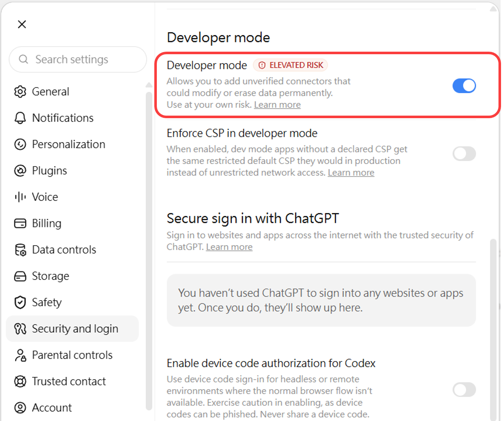Viewport: 504px width, 421px height.
Task: Click the 'Developer mode' section heading
Action: pos(218,38)
